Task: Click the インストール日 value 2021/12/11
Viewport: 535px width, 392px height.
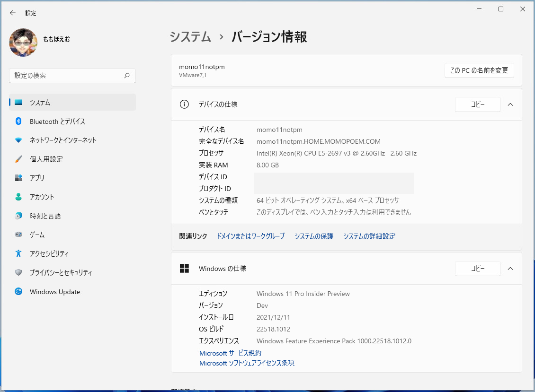Action: (273, 317)
